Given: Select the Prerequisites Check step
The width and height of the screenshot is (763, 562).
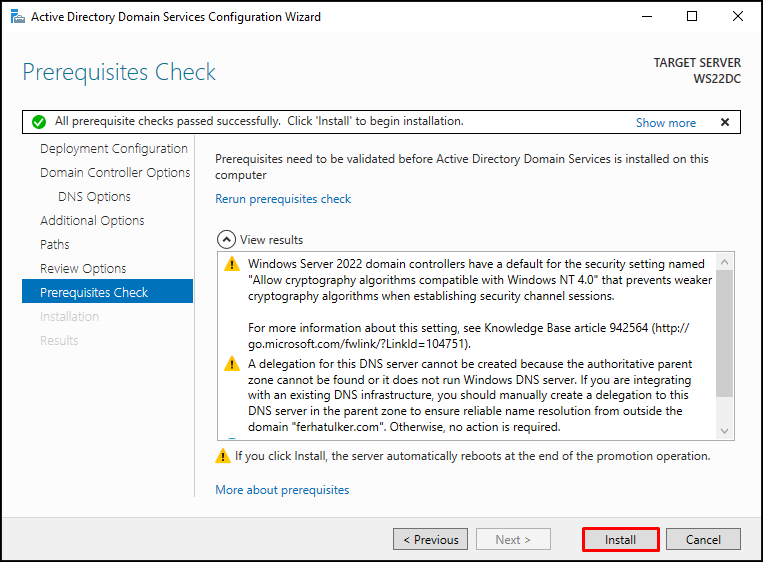Looking at the screenshot, I should pos(108,292).
